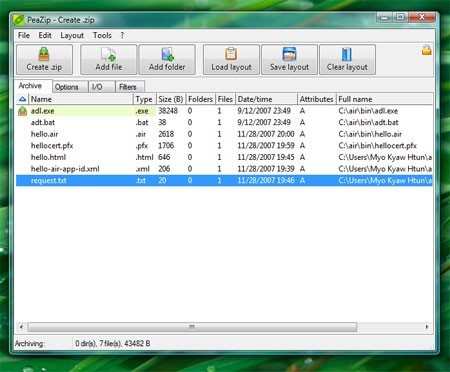Viewport: 450px width, 372px height.
Task: Sort list by Size (B) column
Action: pyautogui.click(x=171, y=99)
